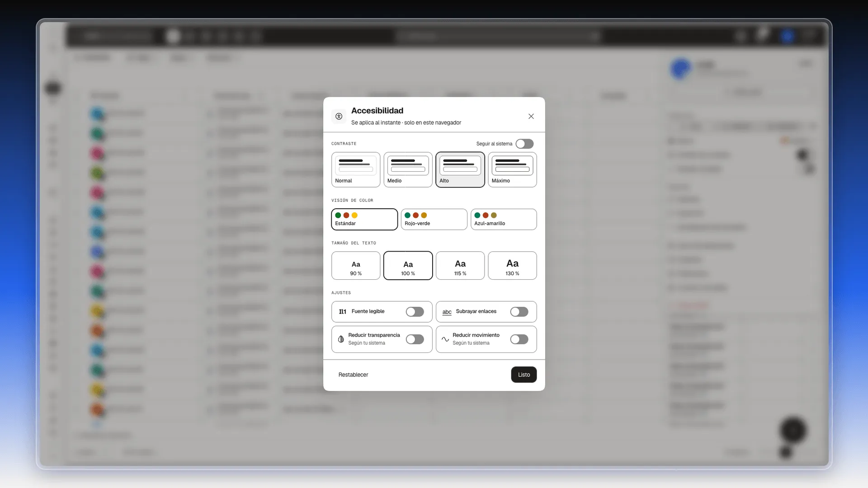868x488 pixels.
Task: Close the Accesibilidad dialog
Action: click(531, 117)
